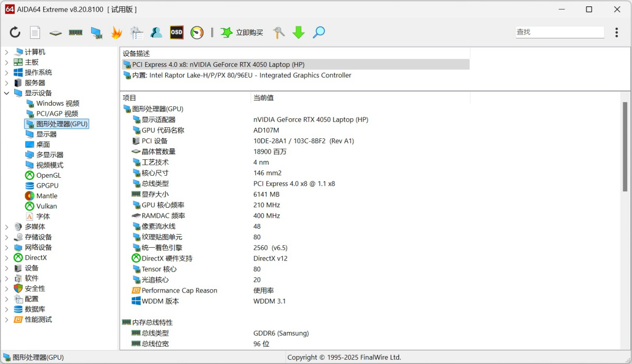
Task: Expand the 性能测试 tree node
Action: [x=7, y=319]
